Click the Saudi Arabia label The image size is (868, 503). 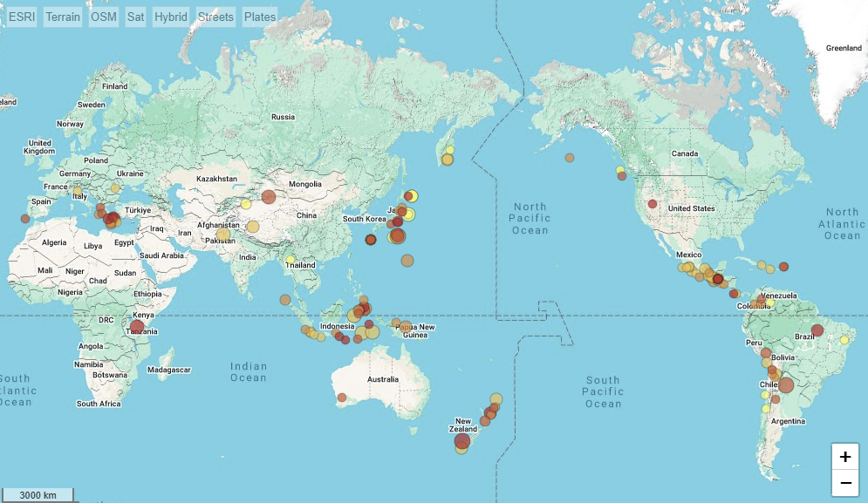pos(161,255)
